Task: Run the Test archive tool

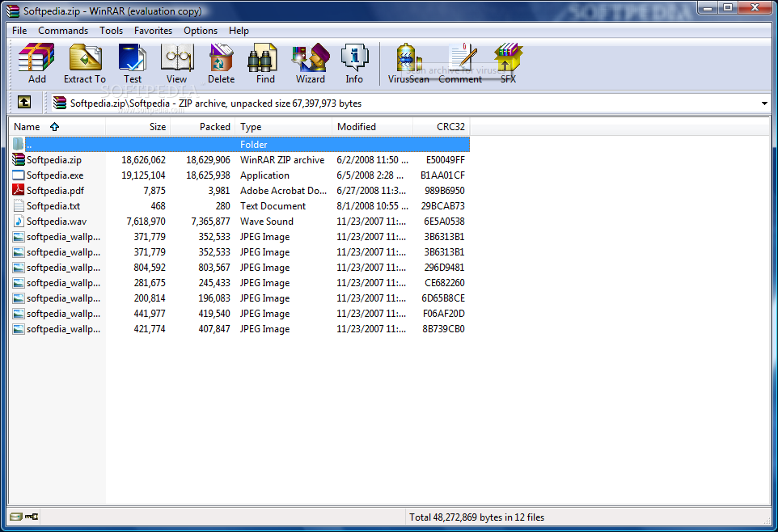Action: click(133, 63)
